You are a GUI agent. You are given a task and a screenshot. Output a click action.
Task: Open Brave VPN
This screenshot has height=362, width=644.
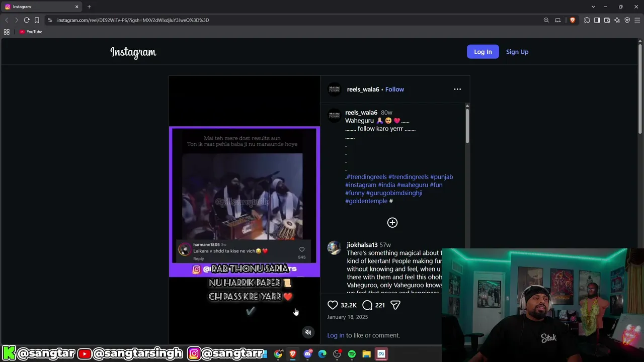pyautogui.click(x=627, y=20)
